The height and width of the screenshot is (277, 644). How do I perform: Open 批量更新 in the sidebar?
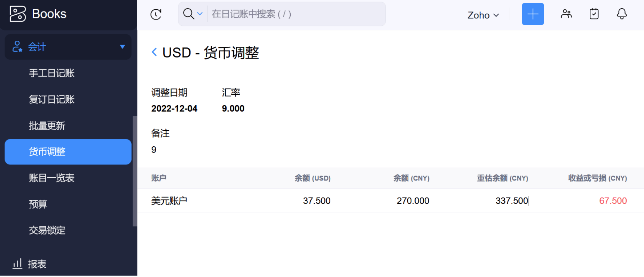47,125
